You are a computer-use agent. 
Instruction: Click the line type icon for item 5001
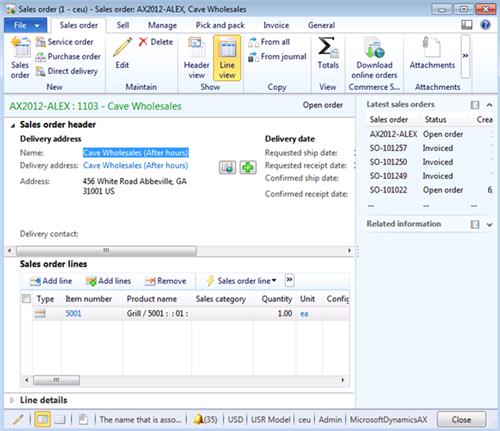[x=40, y=313]
